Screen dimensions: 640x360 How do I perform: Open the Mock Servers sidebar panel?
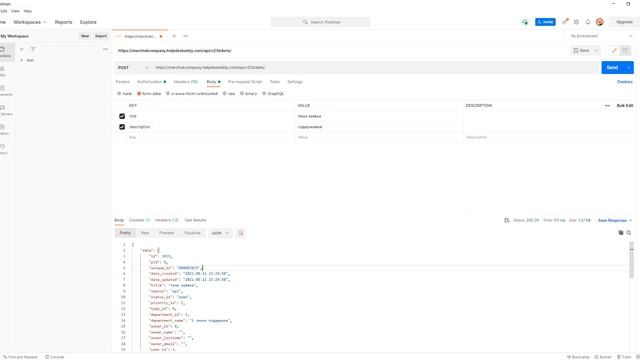point(6,111)
